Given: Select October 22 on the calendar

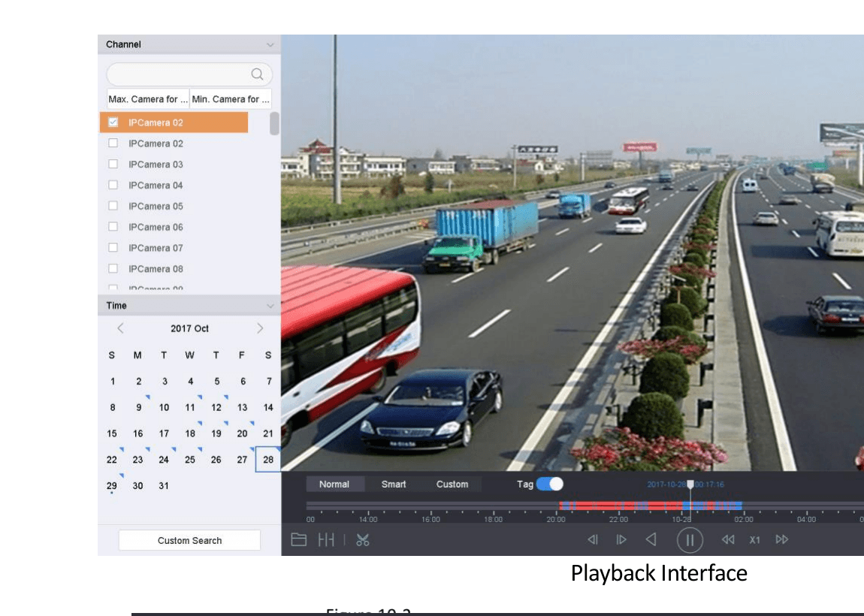Looking at the screenshot, I should (112, 460).
